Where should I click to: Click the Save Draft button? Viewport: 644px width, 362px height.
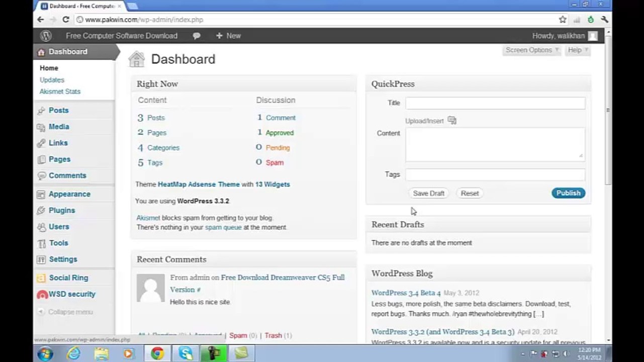coord(428,194)
